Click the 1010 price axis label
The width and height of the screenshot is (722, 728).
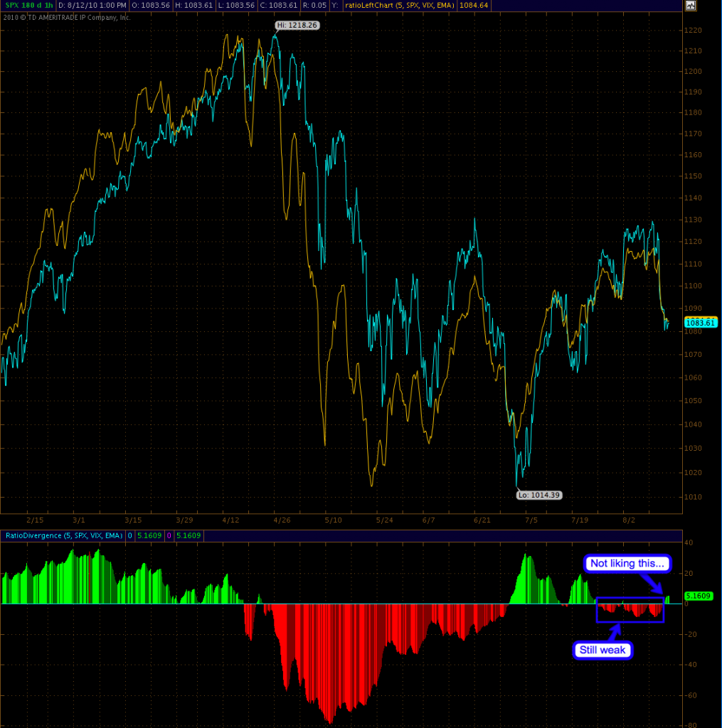[x=693, y=497]
